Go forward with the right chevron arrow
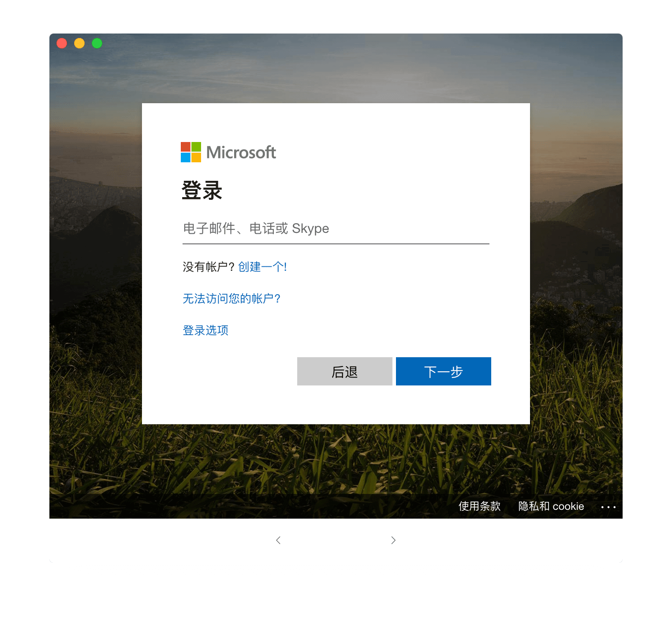The width and height of the screenshot is (672, 628). [x=393, y=540]
